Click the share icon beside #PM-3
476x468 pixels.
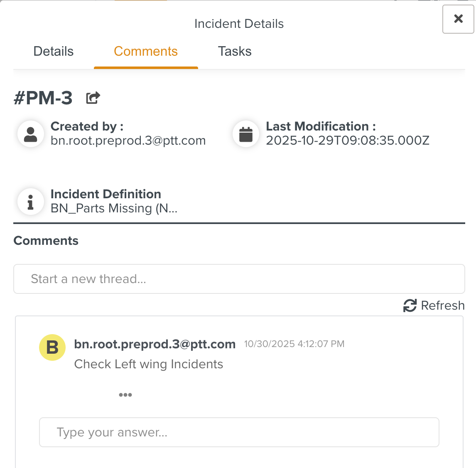click(x=93, y=98)
